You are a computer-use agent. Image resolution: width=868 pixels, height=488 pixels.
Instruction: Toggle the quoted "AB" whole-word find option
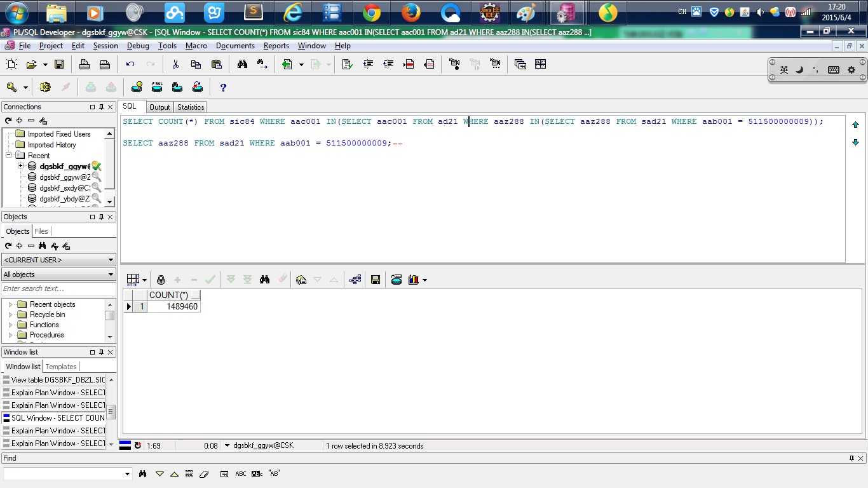point(274,473)
